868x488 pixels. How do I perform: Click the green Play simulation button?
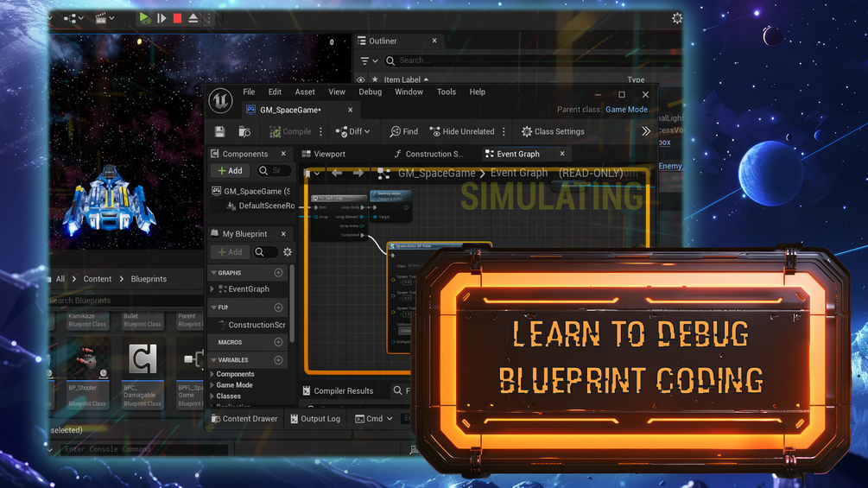click(144, 18)
